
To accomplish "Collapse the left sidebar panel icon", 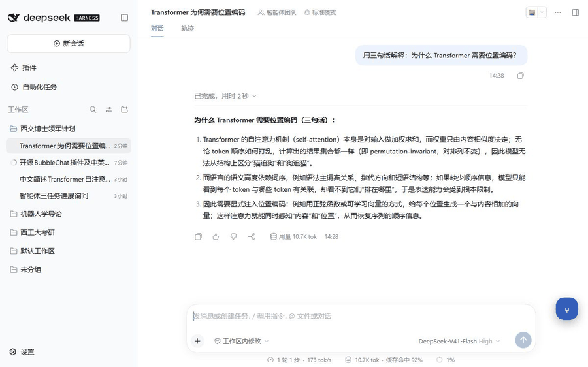I will click(125, 18).
